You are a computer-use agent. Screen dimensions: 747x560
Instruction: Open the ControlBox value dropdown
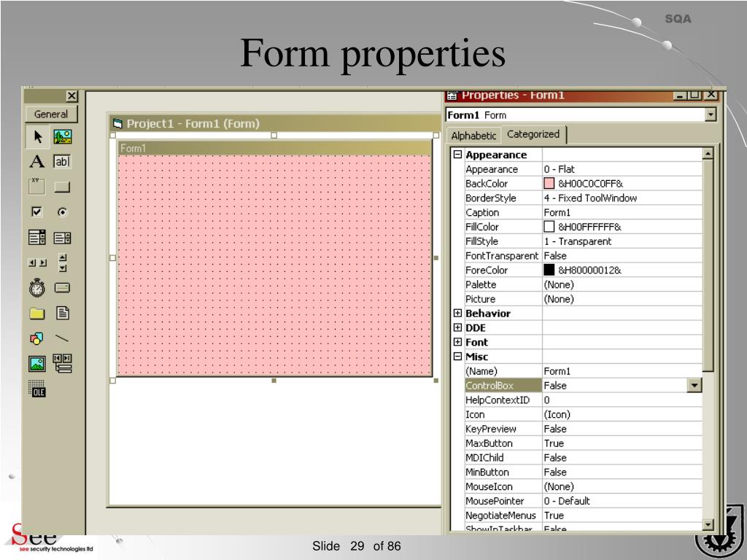(x=695, y=385)
